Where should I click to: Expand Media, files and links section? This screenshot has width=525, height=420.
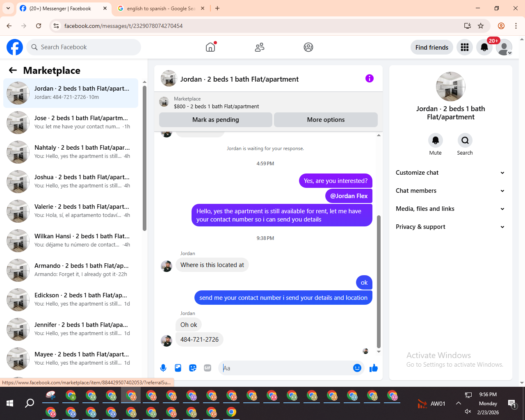(450, 209)
